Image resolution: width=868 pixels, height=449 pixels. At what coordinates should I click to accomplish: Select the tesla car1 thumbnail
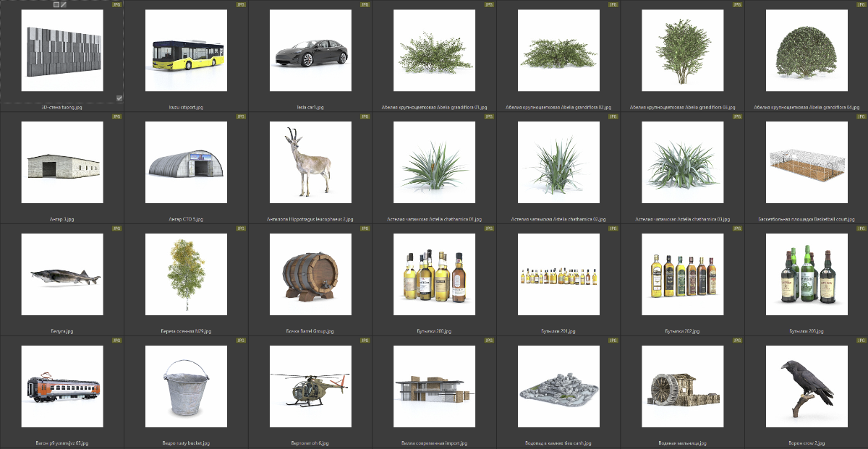(310, 51)
